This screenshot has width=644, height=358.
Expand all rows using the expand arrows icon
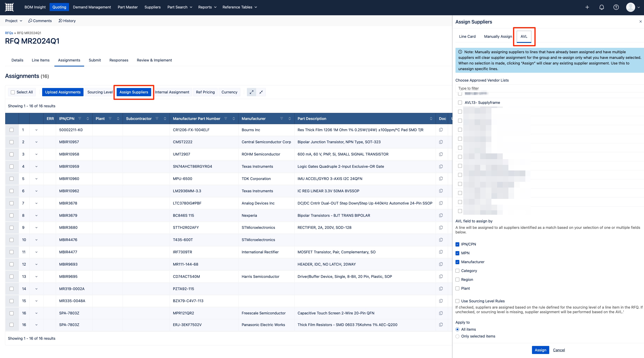pos(252,92)
